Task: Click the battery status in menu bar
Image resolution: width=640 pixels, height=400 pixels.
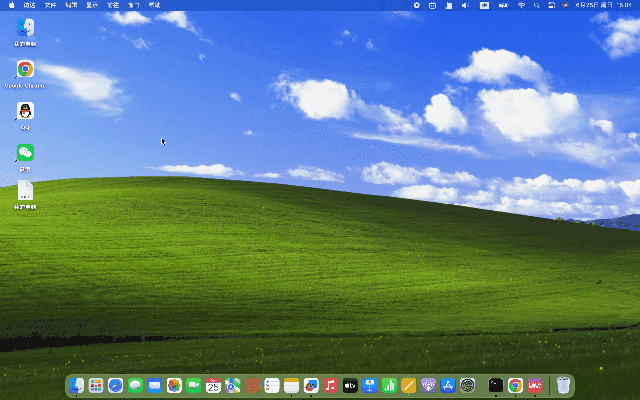Action: tap(503, 5)
